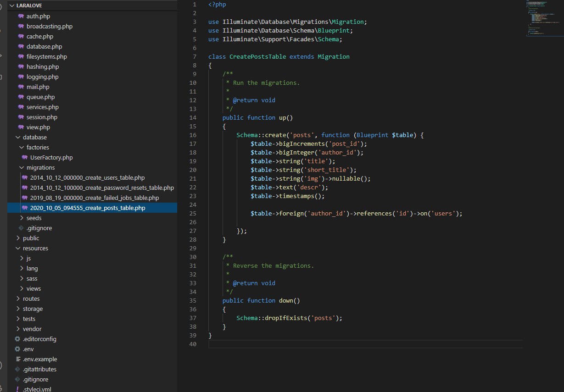This screenshot has height=392, width=564.
Task: Click PHP icon beside create_password_resets_table migration
Action: (x=25, y=188)
